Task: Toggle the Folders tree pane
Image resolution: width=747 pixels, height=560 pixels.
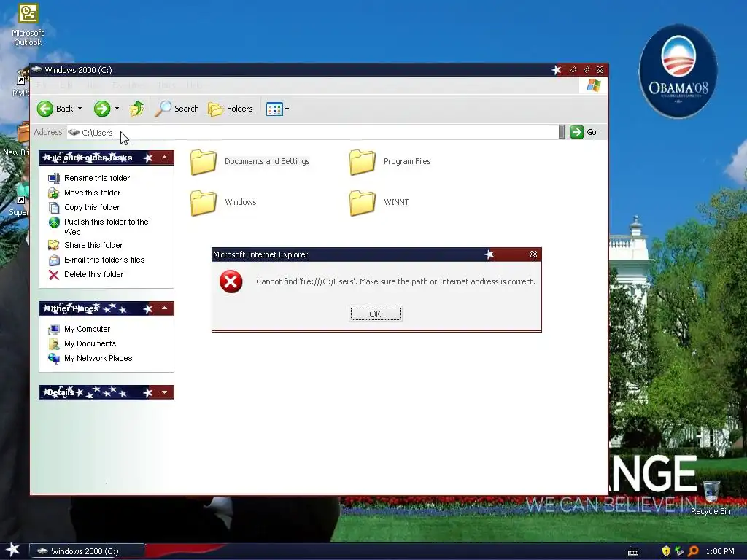Action: 231,109
